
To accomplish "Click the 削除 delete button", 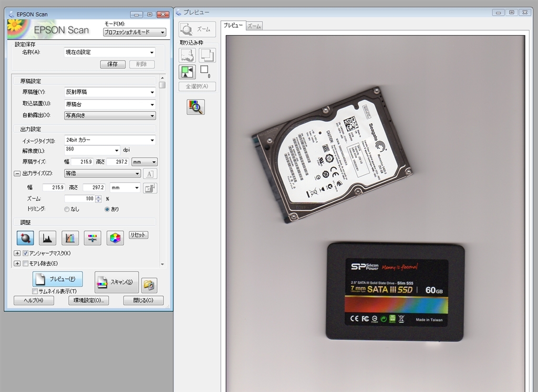I will [x=142, y=64].
